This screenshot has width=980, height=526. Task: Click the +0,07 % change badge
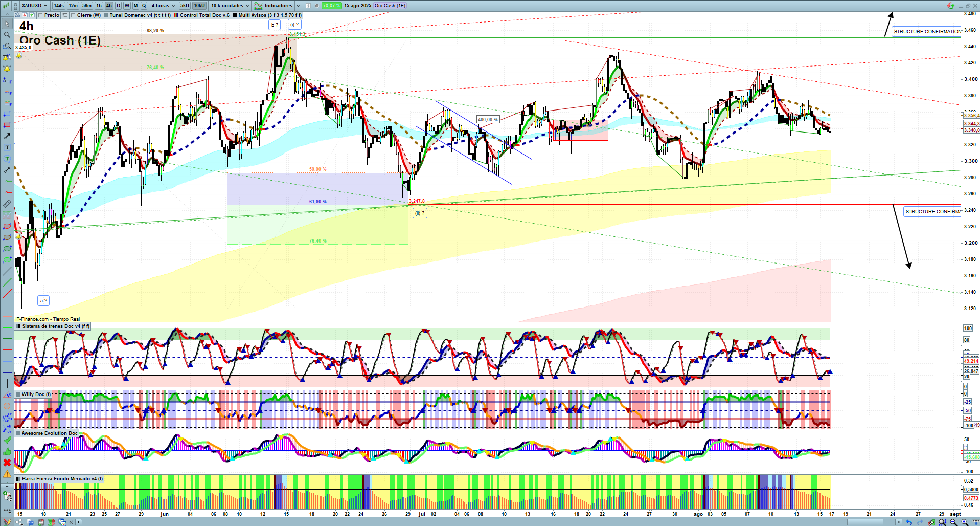click(332, 6)
